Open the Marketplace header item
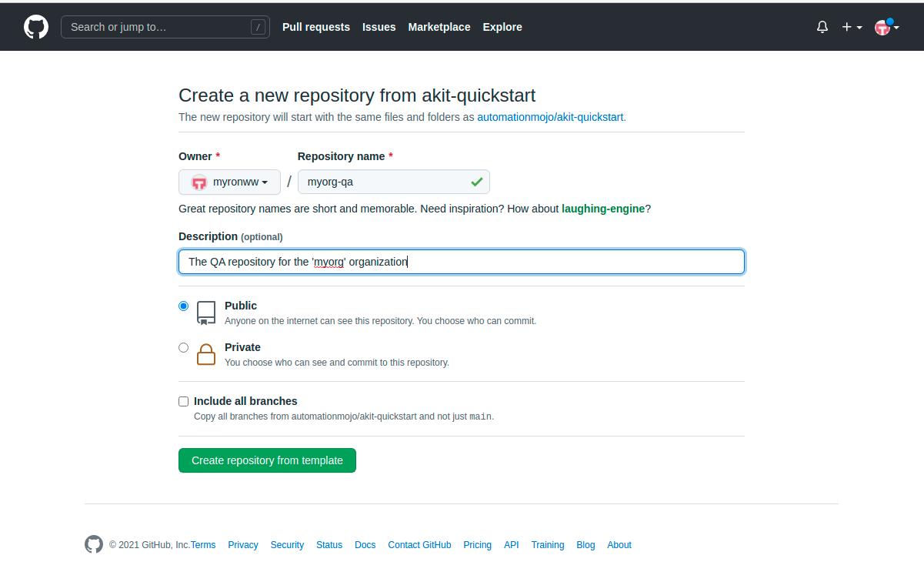This screenshot has width=924, height=572. tap(439, 27)
